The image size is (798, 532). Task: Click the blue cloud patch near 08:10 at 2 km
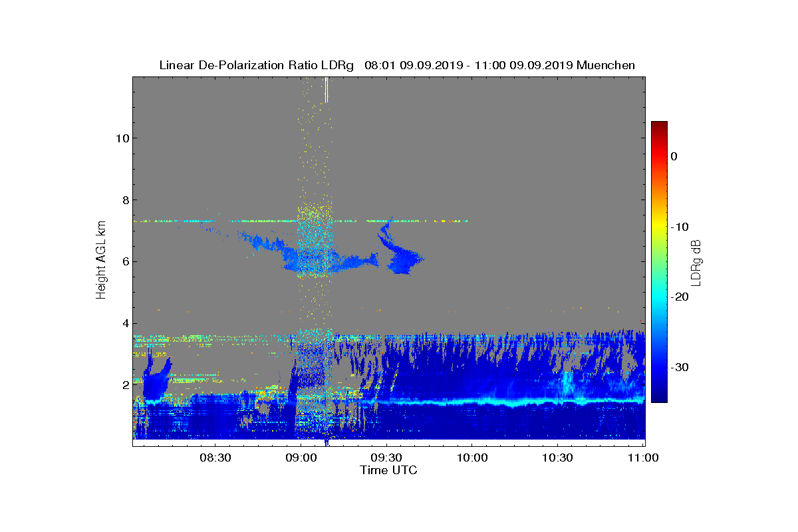(156, 382)
